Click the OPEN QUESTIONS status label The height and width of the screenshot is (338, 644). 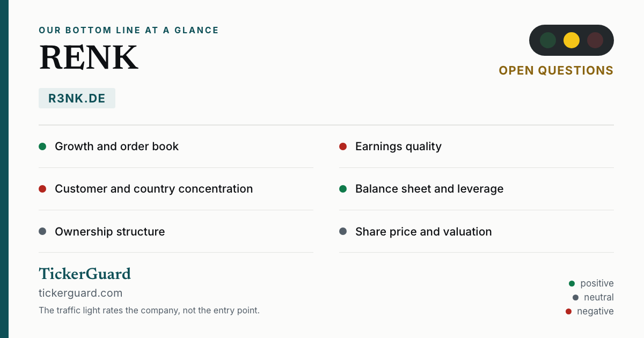556,71
